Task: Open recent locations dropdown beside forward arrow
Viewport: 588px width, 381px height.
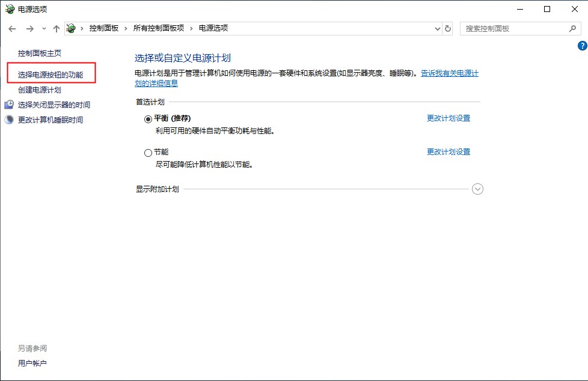Action: point(44,29)
